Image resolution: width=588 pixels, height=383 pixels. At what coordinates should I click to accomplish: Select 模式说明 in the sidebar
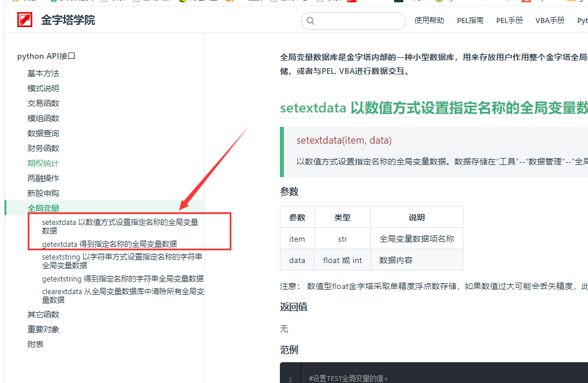pos(43,88)
